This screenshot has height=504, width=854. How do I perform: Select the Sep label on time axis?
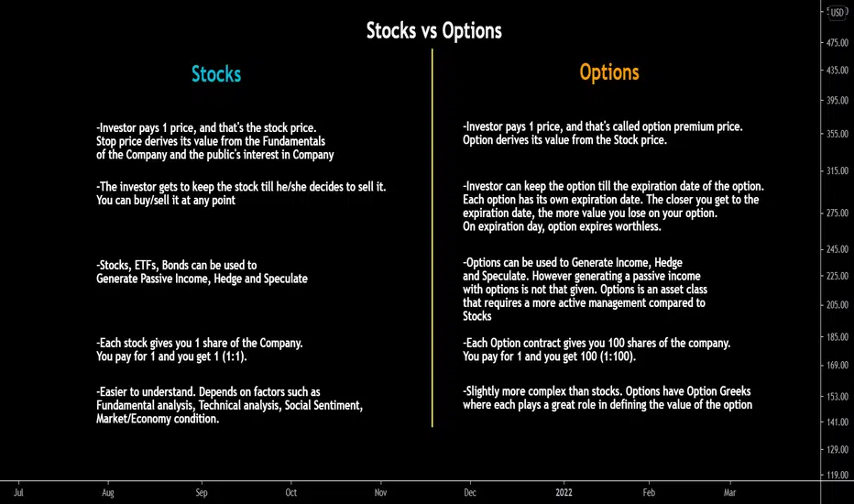pos(202,493)
